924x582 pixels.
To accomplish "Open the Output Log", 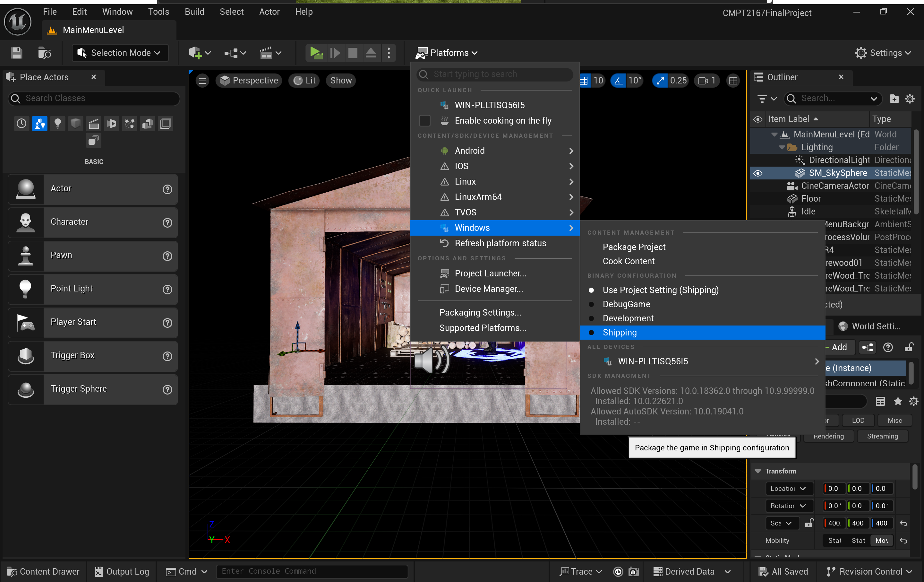I will click(x=122, y=572).
